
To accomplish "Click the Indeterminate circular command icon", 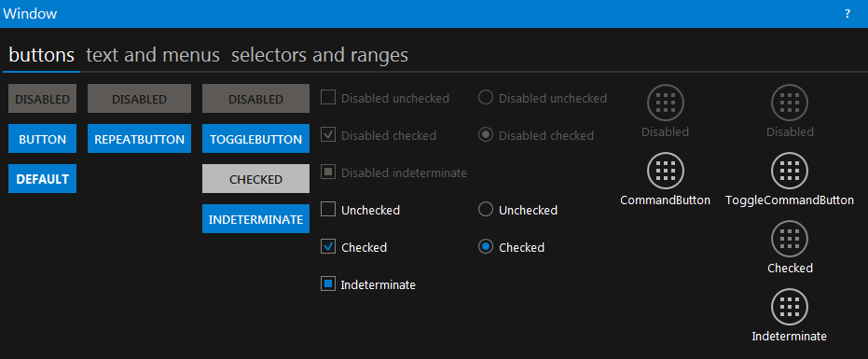I will click(x=790, y=307).
